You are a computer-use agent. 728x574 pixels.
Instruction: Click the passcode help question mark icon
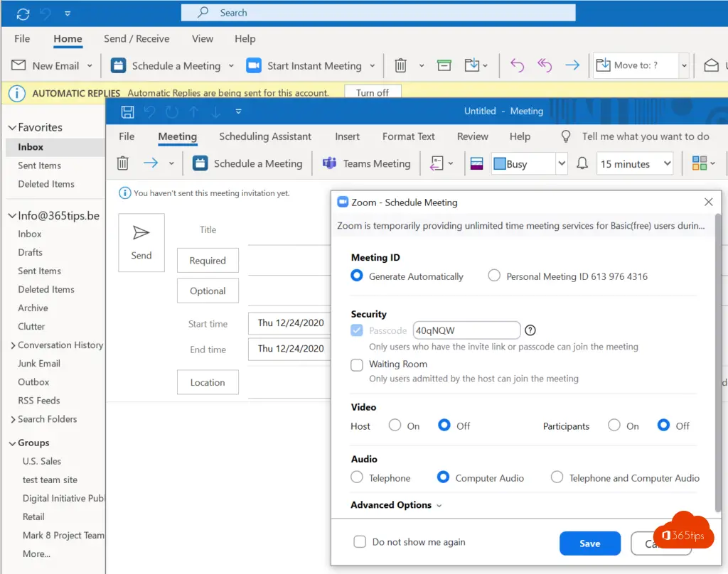(530, 330)
